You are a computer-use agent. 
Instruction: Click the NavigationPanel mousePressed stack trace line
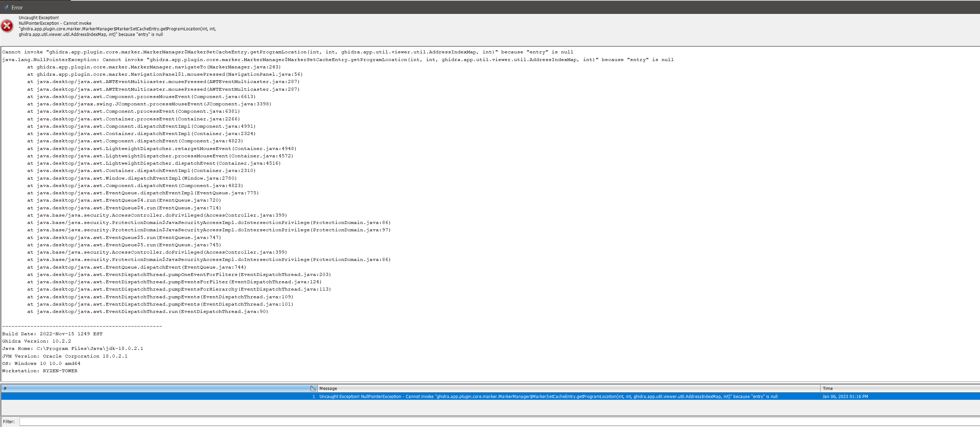165,74
